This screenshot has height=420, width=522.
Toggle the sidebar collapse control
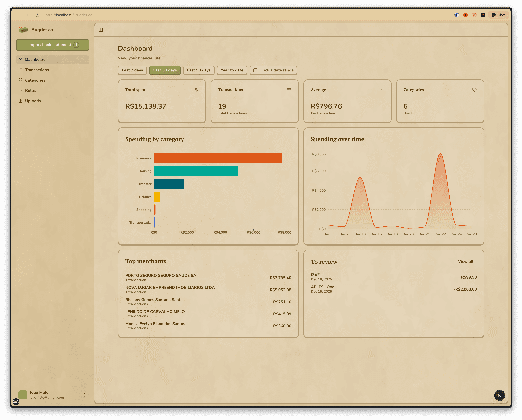click(101, 30)
